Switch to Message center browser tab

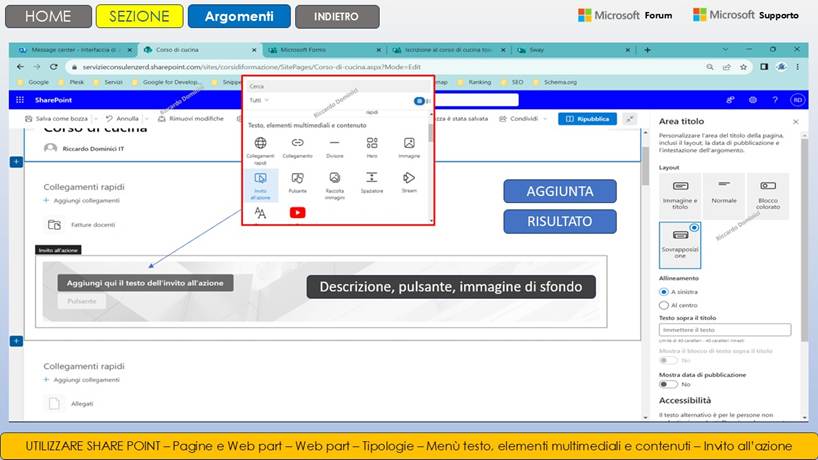coord(74,50)
